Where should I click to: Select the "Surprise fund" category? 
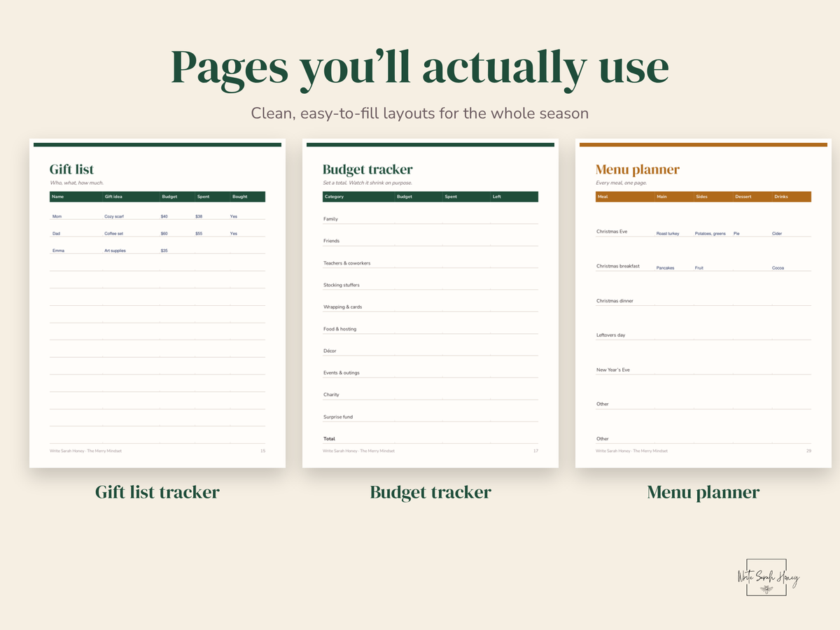click(x=338, y=417)
